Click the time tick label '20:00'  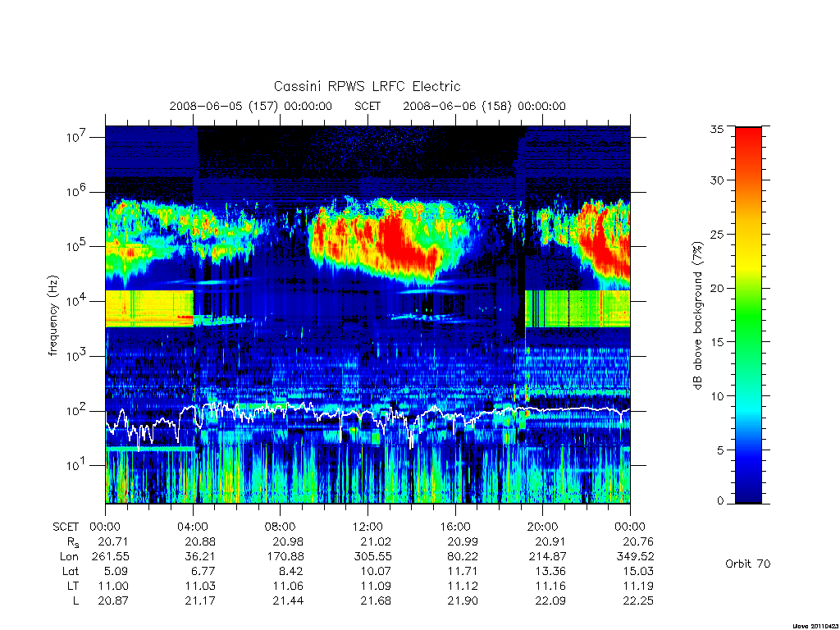pos(543,527)
